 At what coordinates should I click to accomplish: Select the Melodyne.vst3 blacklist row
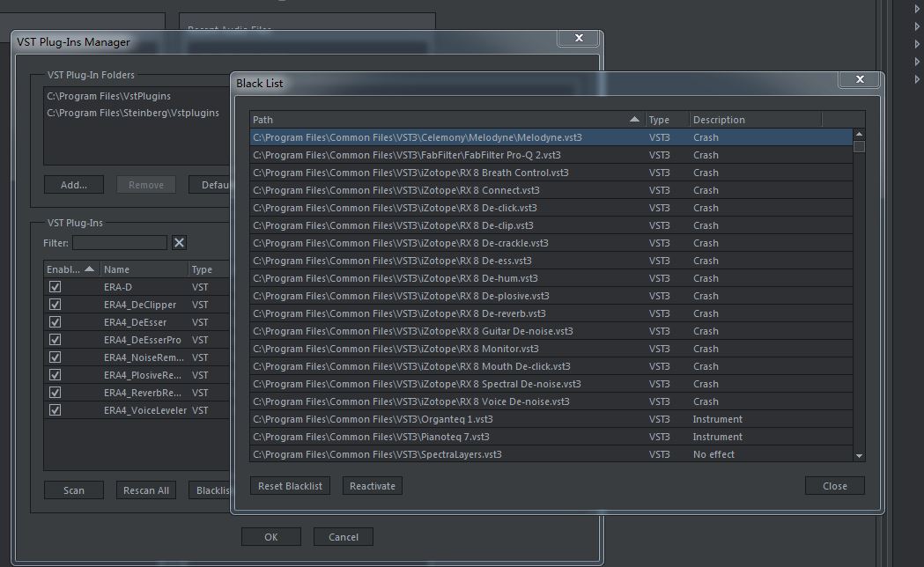point(418,137)
